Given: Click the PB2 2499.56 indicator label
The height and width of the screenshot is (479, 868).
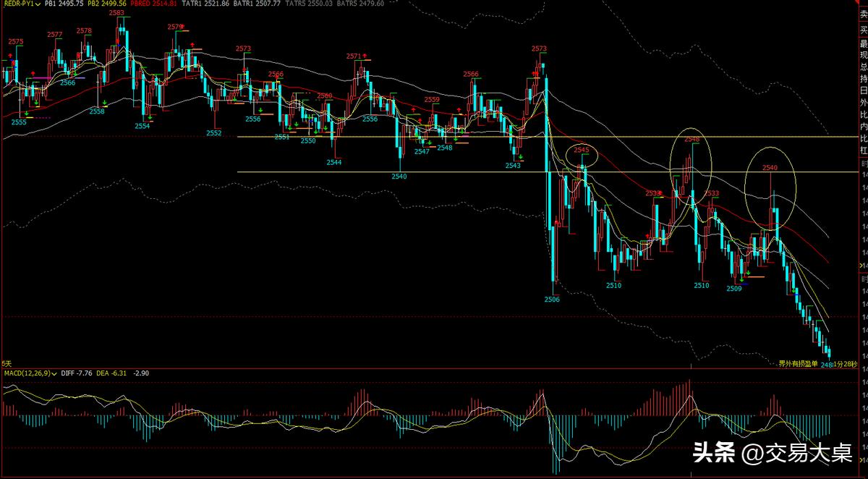Looking at the screenshot, I should [107, 4].
